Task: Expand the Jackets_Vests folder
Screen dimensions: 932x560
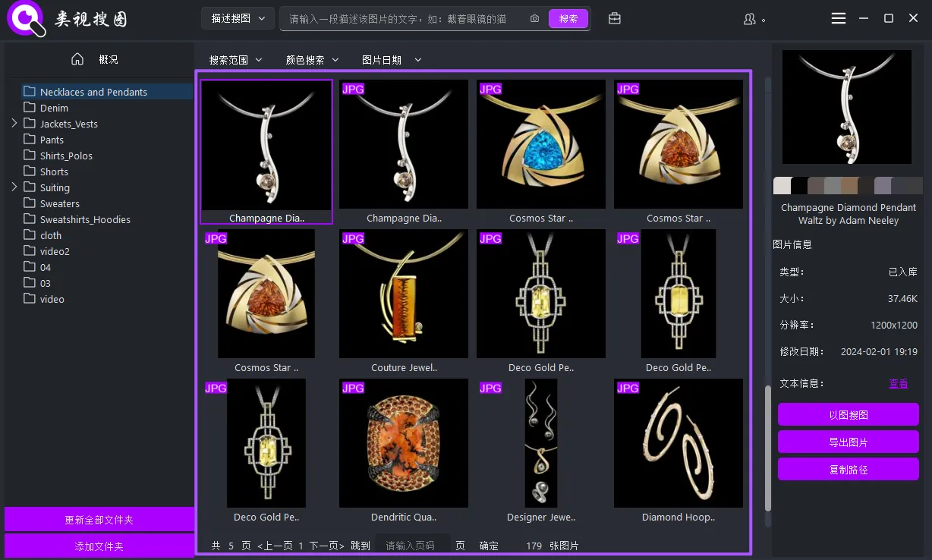Action: pos(14,123)
